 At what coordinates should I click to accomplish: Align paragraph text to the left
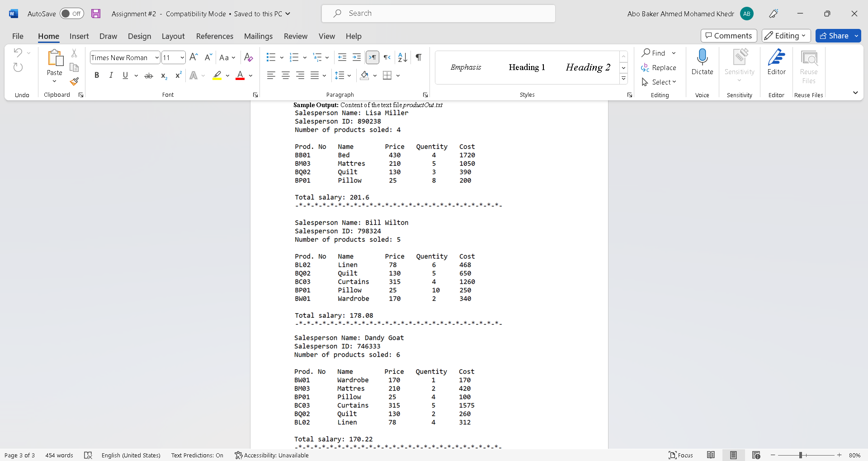point(271,75)
